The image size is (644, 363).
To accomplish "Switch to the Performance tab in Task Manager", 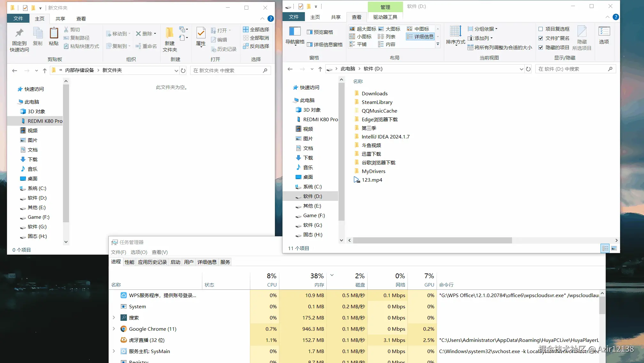I will pos(129,262).
